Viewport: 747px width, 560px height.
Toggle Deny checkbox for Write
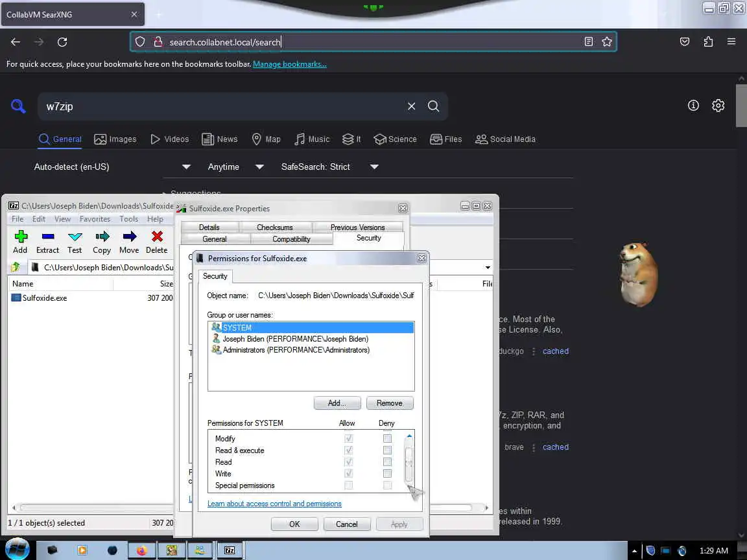[x=387, y=473]
